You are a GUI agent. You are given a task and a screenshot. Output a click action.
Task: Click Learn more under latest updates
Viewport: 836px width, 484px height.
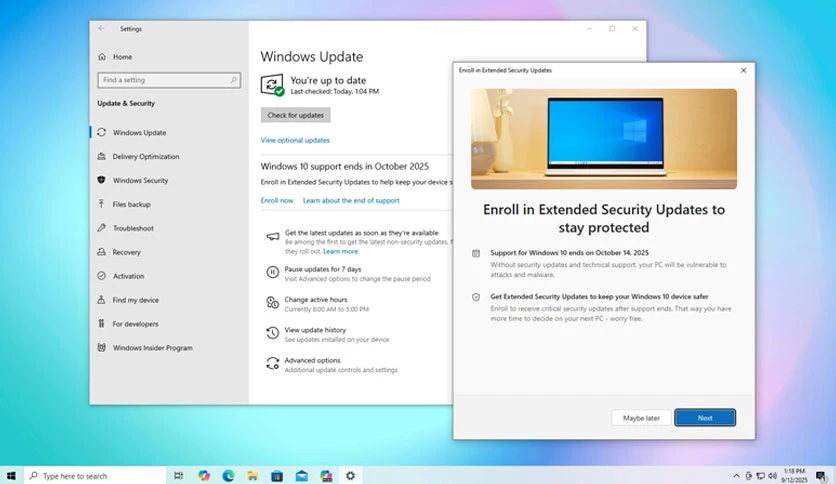pyautogui.click(x=340, y=251)
